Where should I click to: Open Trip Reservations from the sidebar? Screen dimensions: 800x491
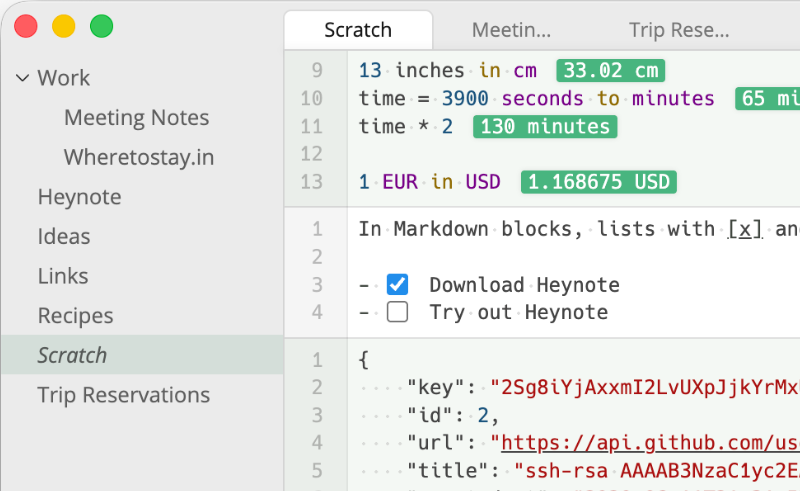(x=123, y=395)
